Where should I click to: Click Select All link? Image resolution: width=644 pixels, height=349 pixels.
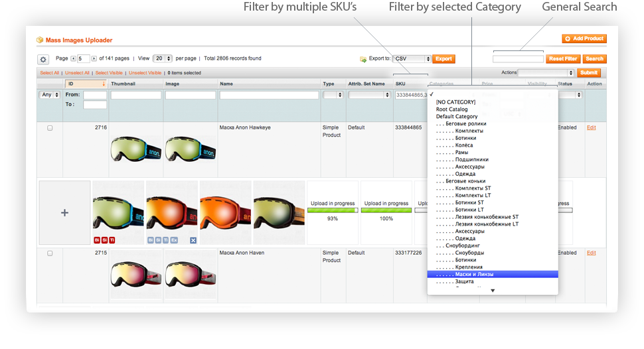(x=49, y=73)
